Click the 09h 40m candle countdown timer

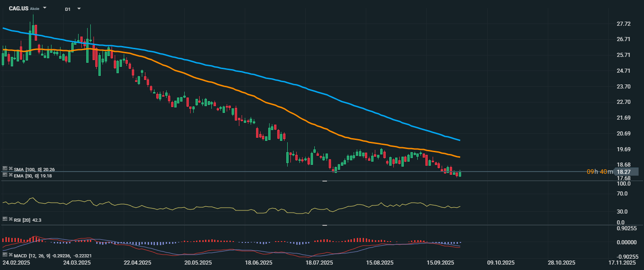[x=600, y=172]
